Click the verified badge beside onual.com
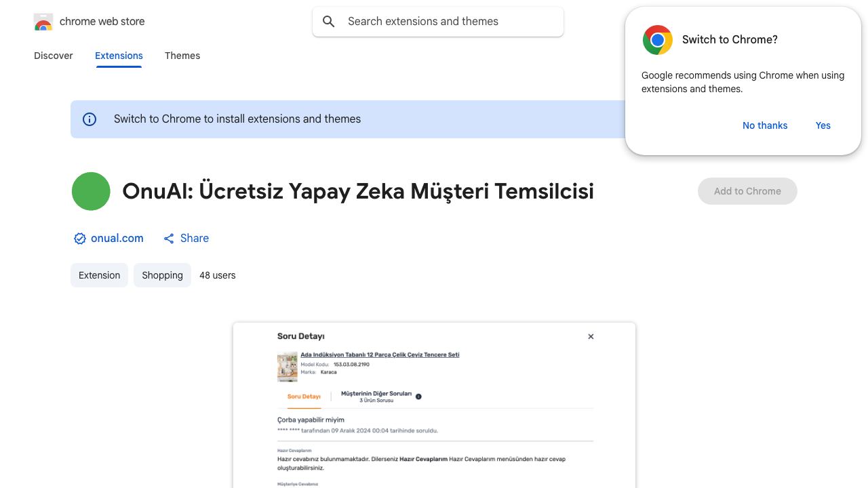This screenshot has width=868, height=488. [80, 239]
